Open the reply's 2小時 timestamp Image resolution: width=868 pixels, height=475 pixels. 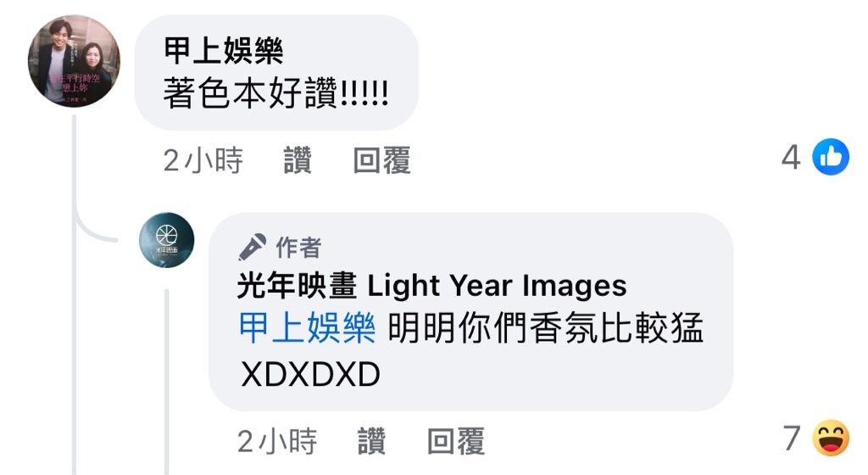[277, 441]
